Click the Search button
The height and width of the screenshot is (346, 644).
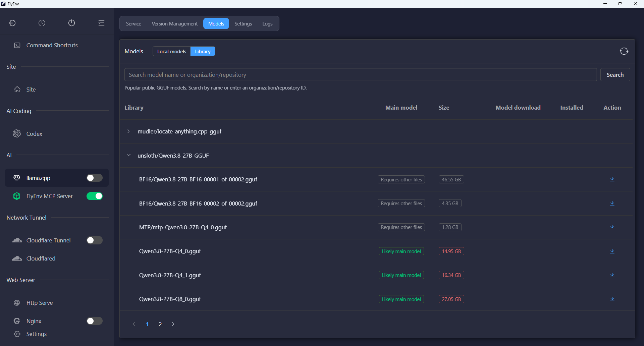[615, 75]
